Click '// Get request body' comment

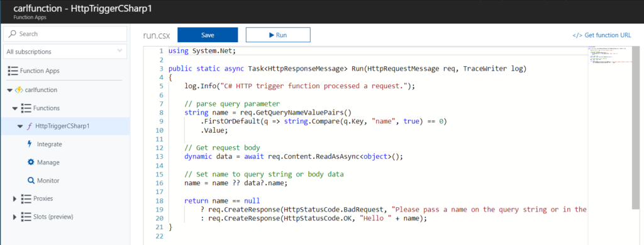coord(222,147)
